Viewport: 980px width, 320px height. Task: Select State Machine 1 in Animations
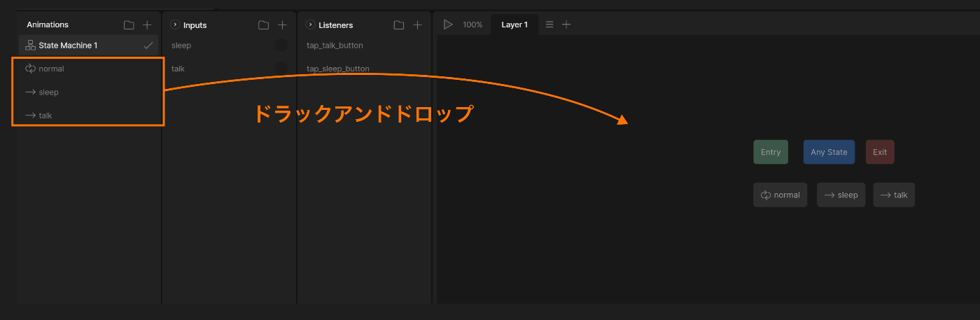(89, 46)
